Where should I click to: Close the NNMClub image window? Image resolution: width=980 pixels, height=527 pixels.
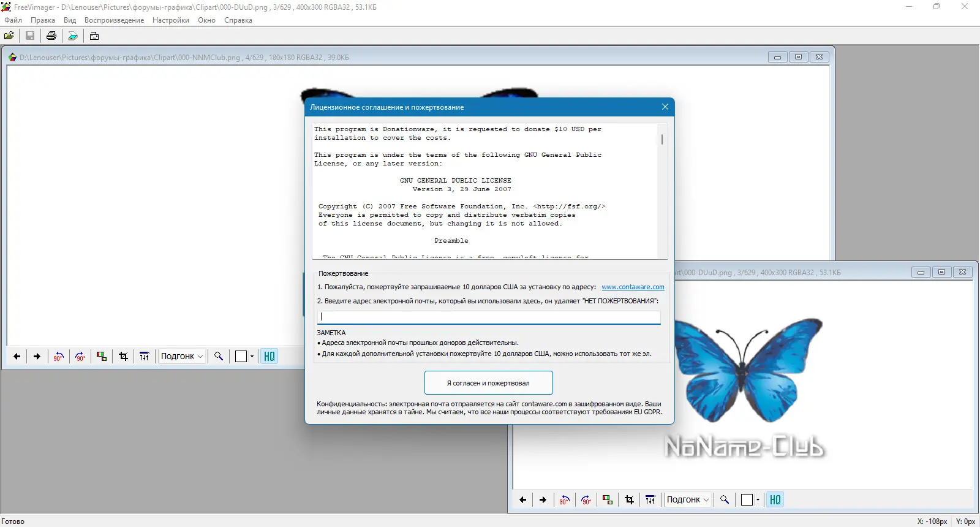820,57
